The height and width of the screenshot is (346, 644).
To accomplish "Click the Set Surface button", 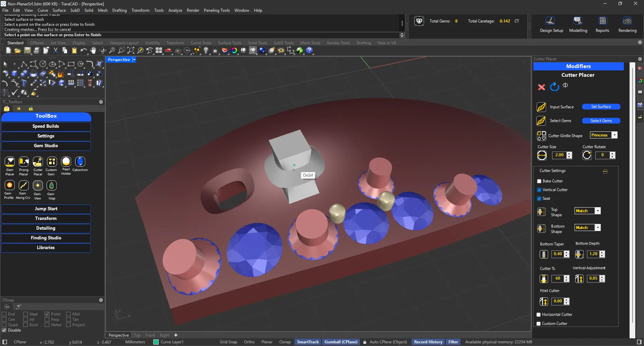I will pos(601,107).
